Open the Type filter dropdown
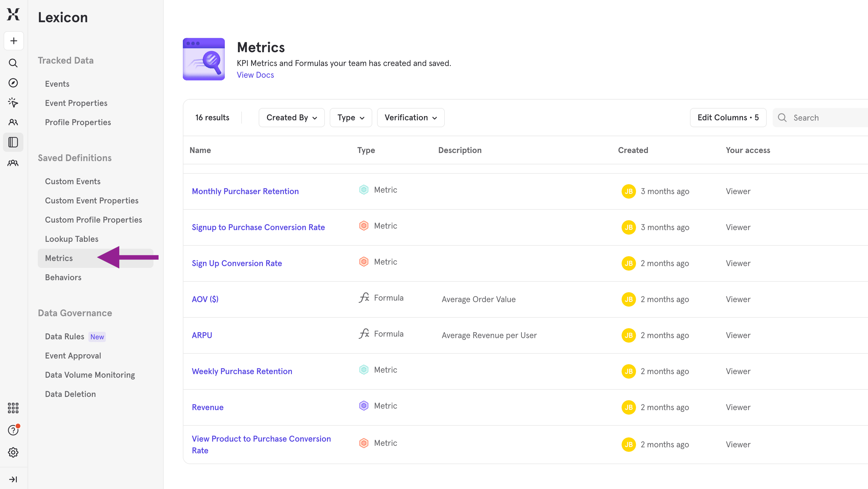The width and height of the screenshot is (868, 489). [x=350, y=118]
